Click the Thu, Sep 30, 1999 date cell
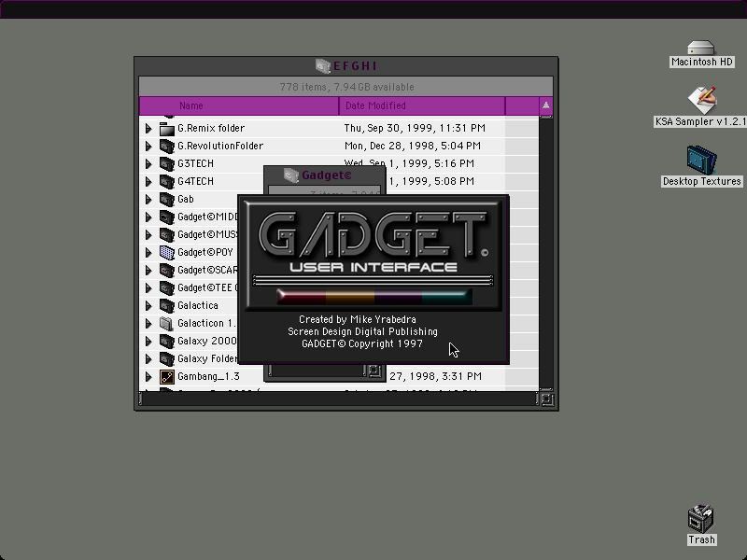Viewport: 747px width, 560px height. [x=415, y=128]
